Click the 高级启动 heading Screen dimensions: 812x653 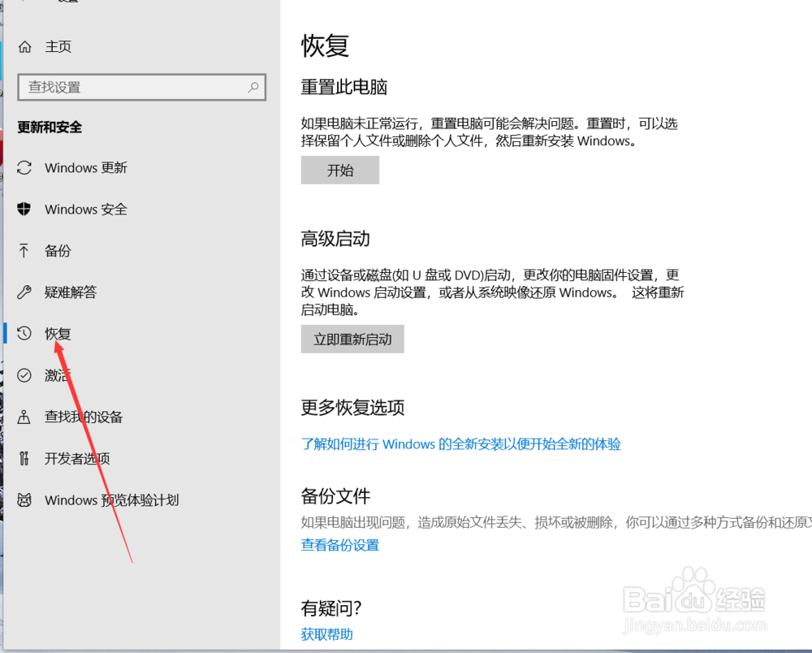coord(335,239)
